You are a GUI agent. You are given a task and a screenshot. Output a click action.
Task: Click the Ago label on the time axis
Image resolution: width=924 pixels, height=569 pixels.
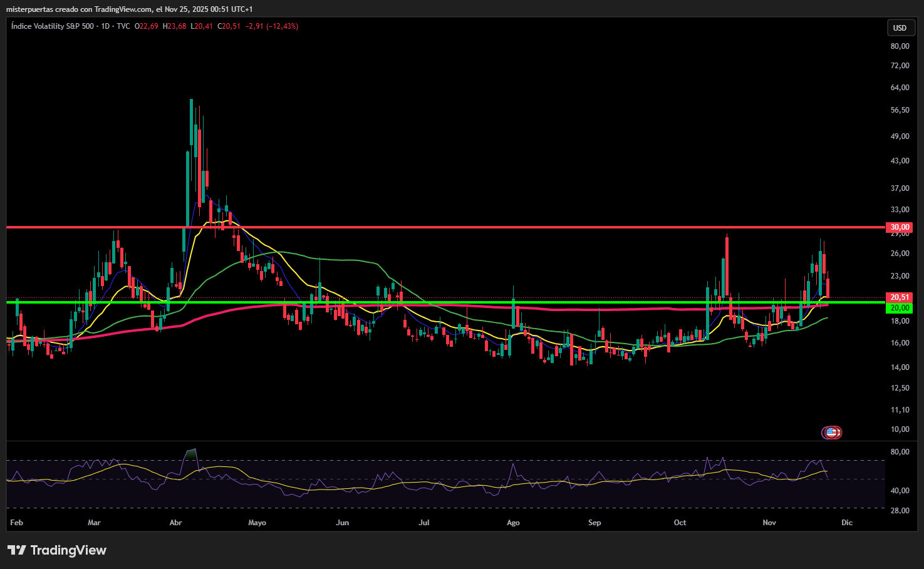[513, 523]
